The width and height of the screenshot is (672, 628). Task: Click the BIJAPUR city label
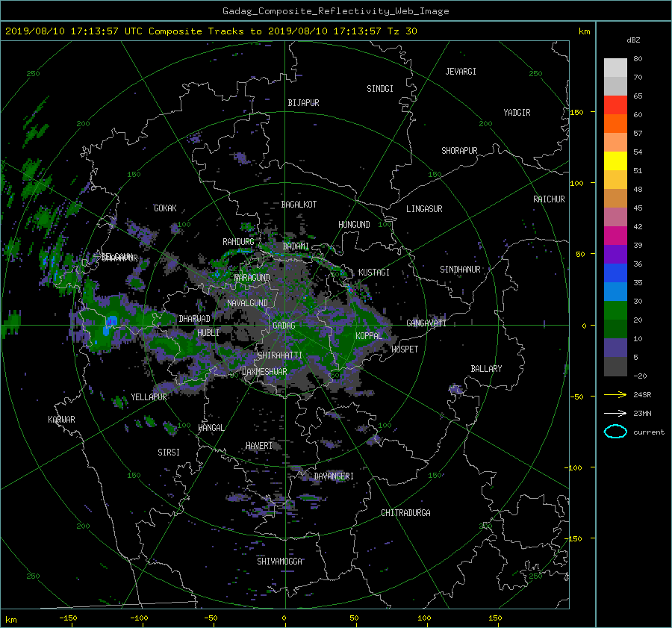(x=303, y=103)
